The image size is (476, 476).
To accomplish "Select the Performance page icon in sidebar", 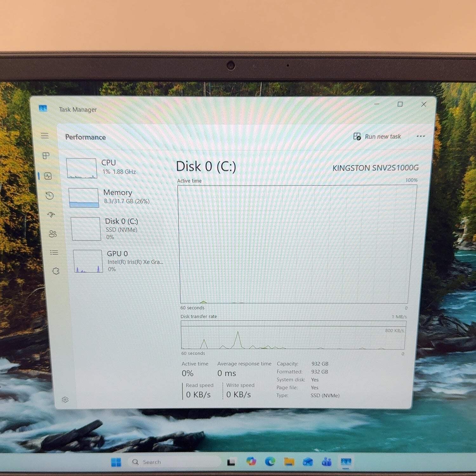I will click(48, 176).
